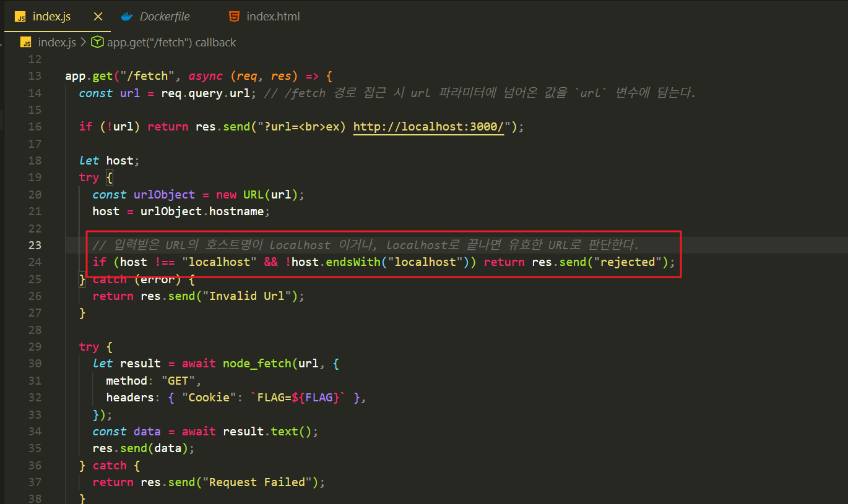Click the Docker whale icon on the Dockerfile tab

127,17
